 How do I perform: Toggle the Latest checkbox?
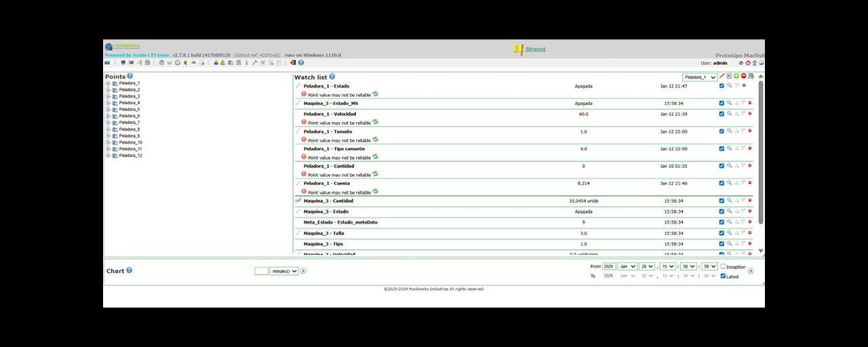(724, 276)
